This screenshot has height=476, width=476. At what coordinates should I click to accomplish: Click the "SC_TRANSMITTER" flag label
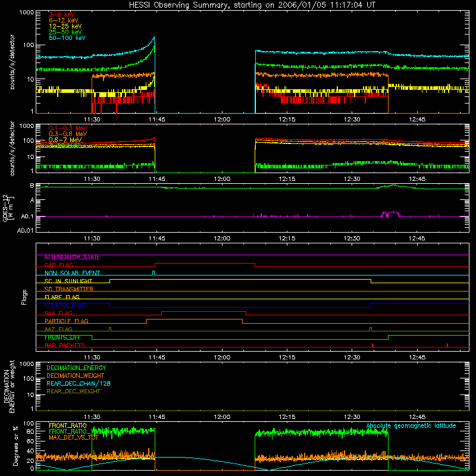click(x=68, y=289)
